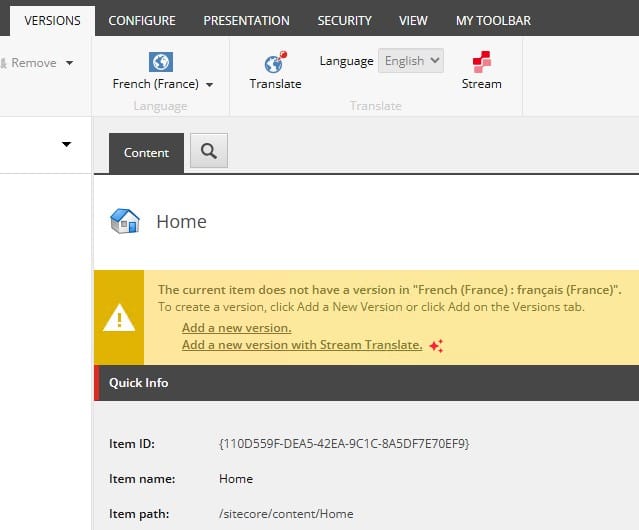Image resolution: width=639 pixels, height=530 pixels.
Task: Click the Stream Translate sparkle icon
Action: click(435, 346)
